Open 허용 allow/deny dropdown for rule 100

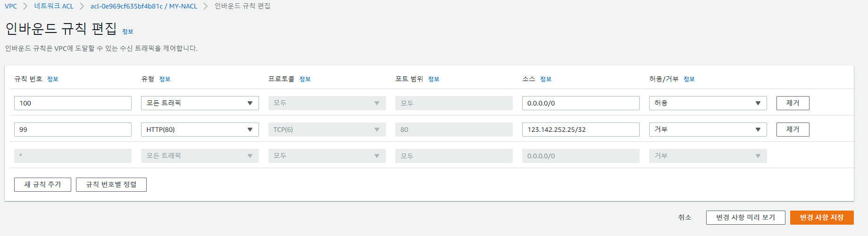[x=708, y=103]
